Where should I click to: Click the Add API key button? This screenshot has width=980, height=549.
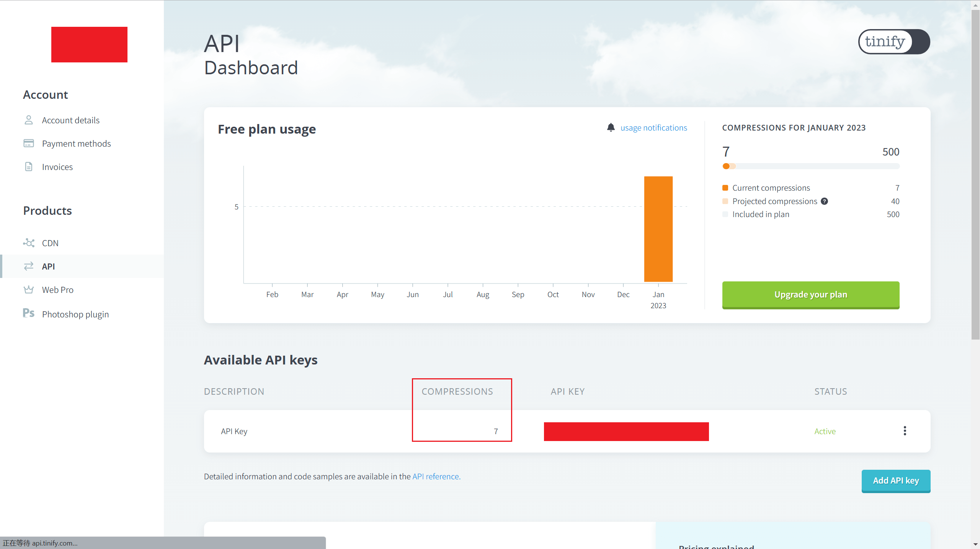click(x=896, y=481)
